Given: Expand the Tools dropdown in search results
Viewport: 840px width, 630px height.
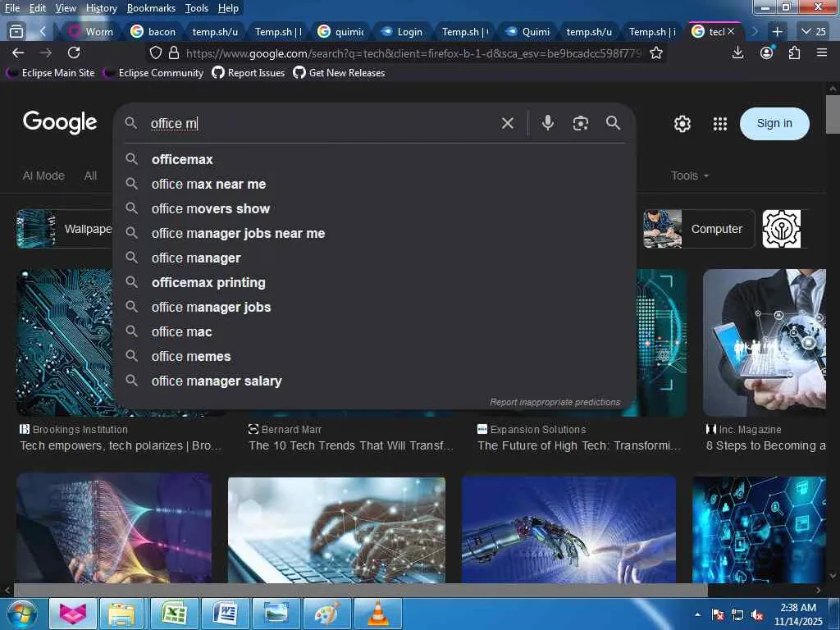Looking at the screenshot, I should [689, 176].
